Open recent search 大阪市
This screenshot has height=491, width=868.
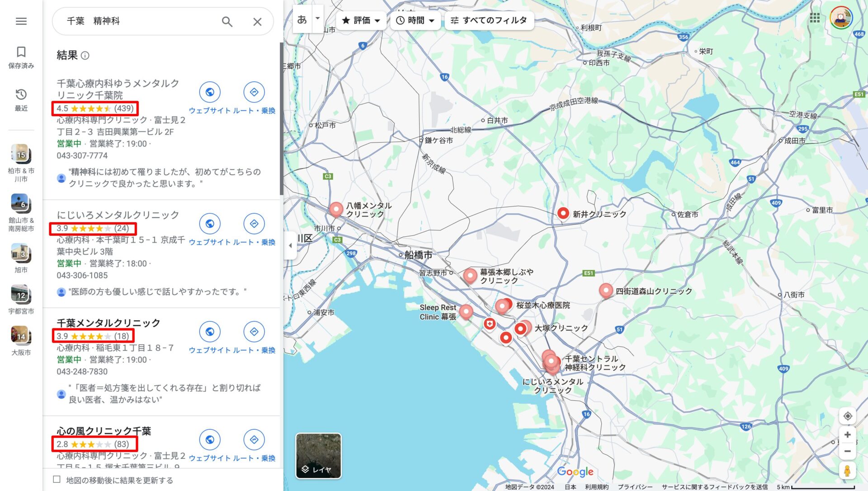[x=21, y=341]
